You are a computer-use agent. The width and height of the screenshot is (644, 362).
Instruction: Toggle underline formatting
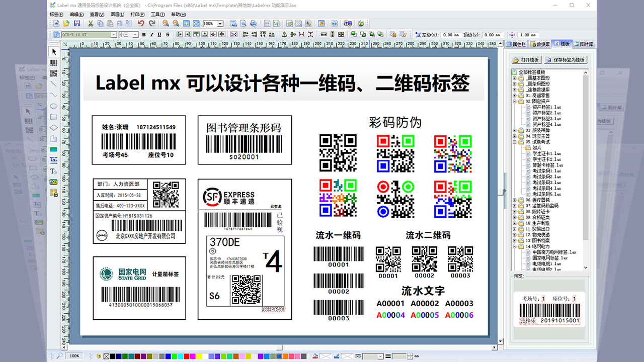159,35
